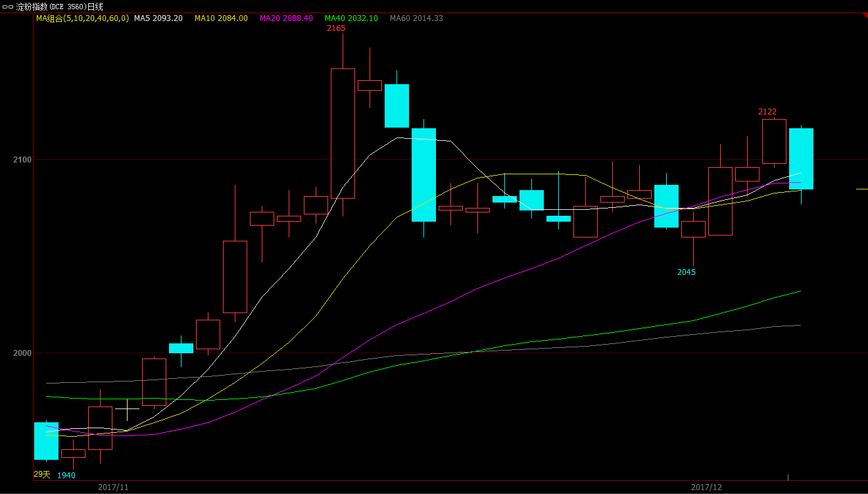This screenshot has width=868, height=494.
Task: Select the first cyan candlestick at far left
Action: (46, 441)
